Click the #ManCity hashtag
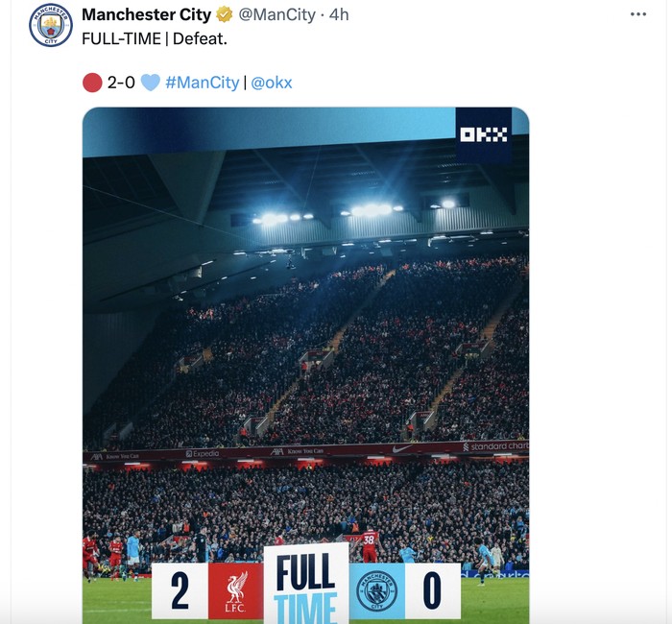The image size is (672, 624). 203,83
